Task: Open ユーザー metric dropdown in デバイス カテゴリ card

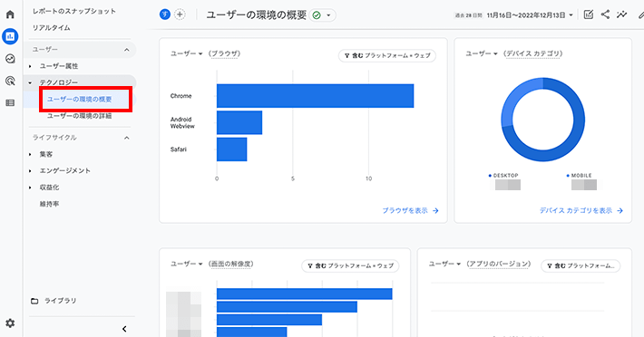Action: 482,53
